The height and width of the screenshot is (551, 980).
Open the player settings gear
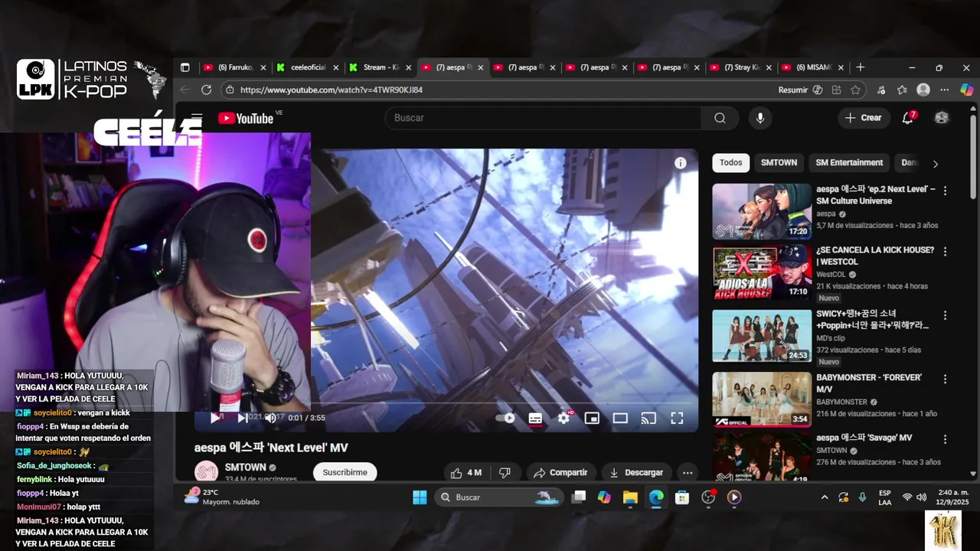pos(563,418)
